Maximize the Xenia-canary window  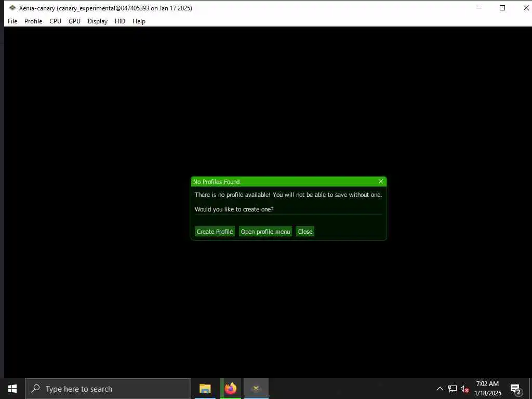pos(502,8)
